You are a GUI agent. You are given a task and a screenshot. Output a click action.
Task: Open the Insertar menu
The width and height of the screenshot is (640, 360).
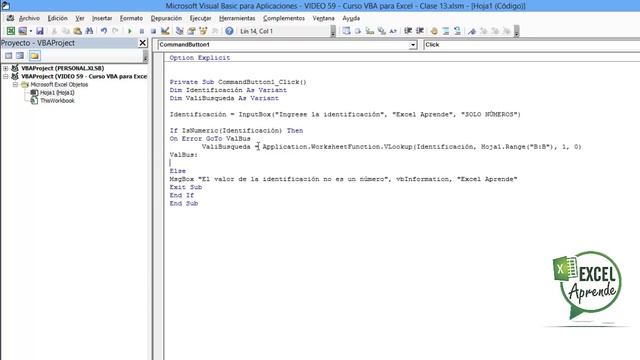102,18
